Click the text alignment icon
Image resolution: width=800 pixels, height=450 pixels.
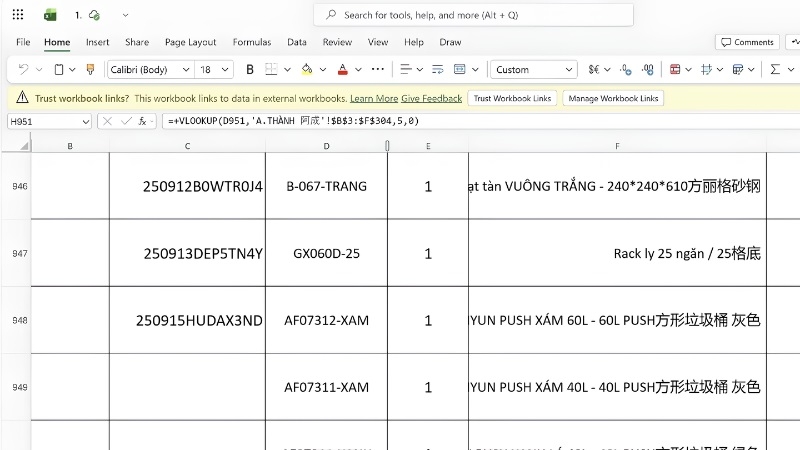[406, 69]
